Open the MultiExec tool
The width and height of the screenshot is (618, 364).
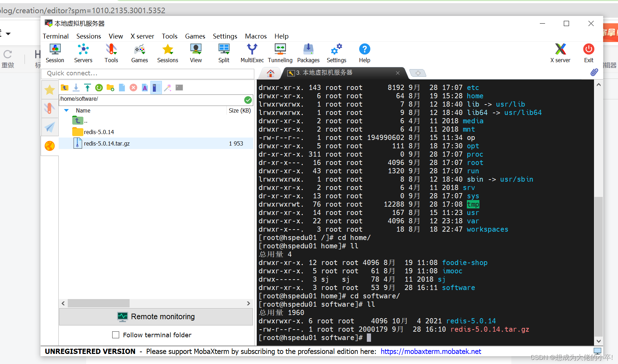tap(252, 53)
